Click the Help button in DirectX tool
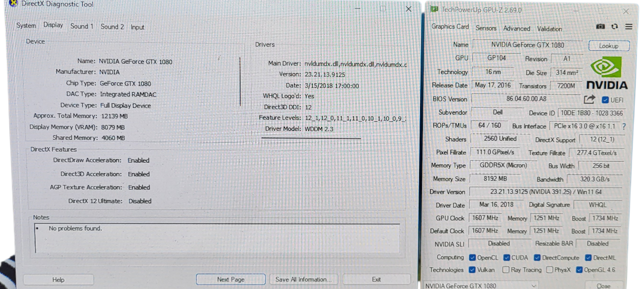 [58, 280]
